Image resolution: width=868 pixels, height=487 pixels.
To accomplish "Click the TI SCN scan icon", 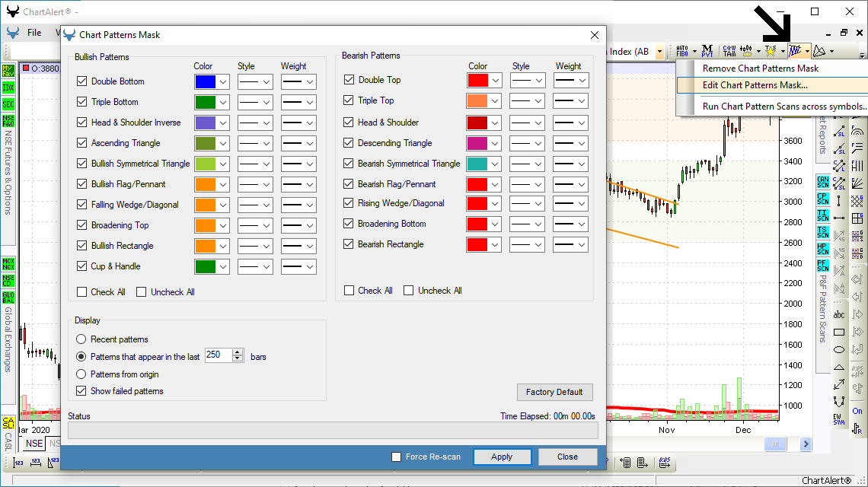I will coord(823,215).
